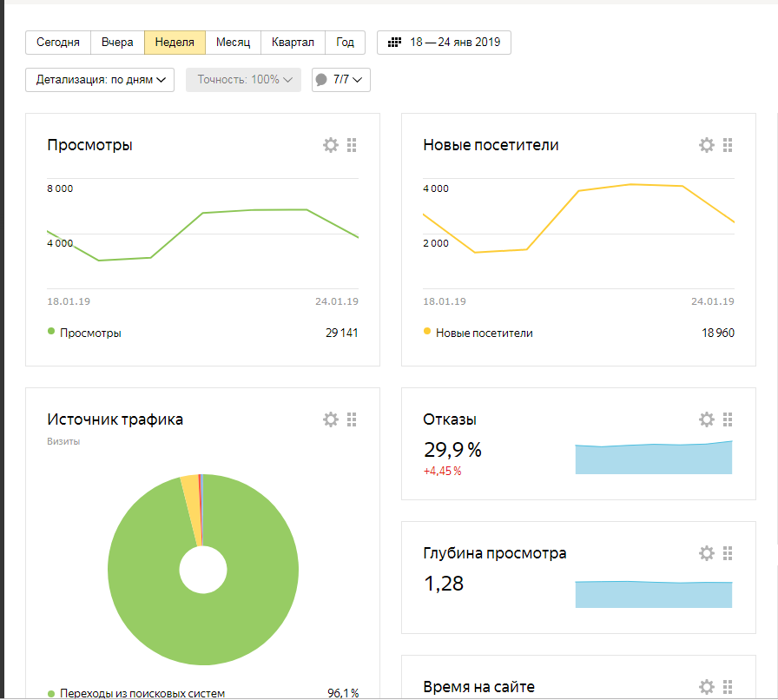
Task: Click the Глубина просмотра blue sparkline
Action: [x=654, y=594]
